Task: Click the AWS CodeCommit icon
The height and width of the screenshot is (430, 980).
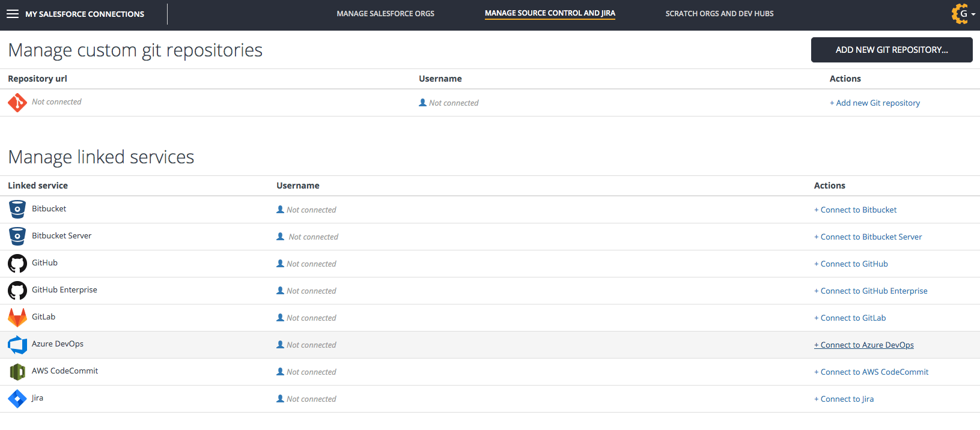Action: click(17, 372)
